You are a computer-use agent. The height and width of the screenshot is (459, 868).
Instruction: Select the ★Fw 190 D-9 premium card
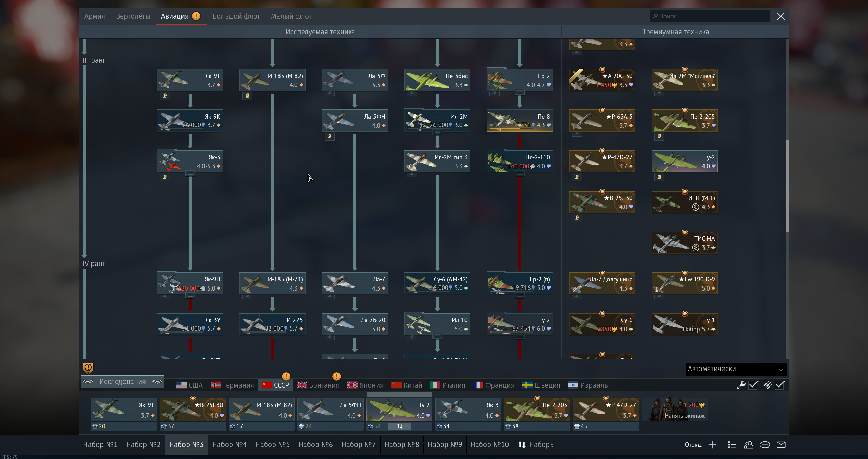pos(684,283)
